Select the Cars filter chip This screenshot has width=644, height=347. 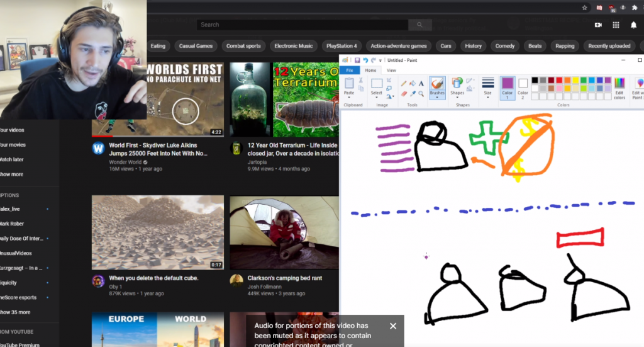pos(446,46)
